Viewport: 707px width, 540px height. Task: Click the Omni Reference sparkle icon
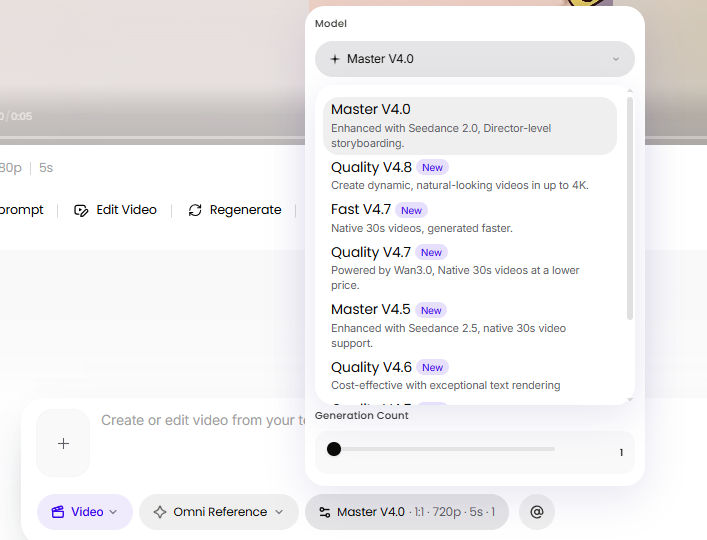pyautogui.click(x=160, y=512)
